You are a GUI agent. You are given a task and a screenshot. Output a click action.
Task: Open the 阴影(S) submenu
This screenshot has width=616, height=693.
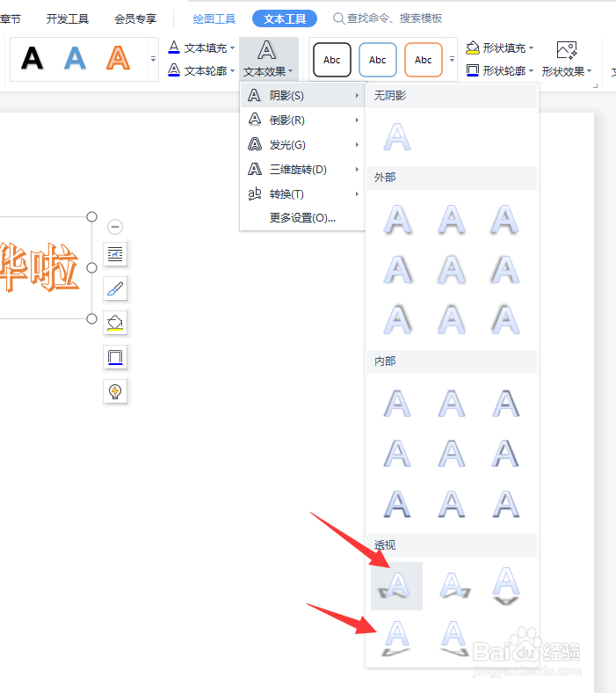303,96
